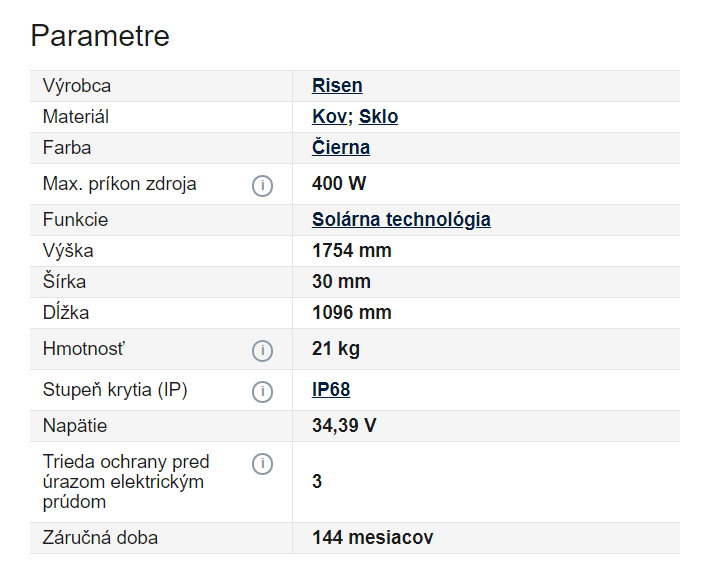Select the 1096 mm length value
Screen dimensions: 718x586
coord(351,313)
